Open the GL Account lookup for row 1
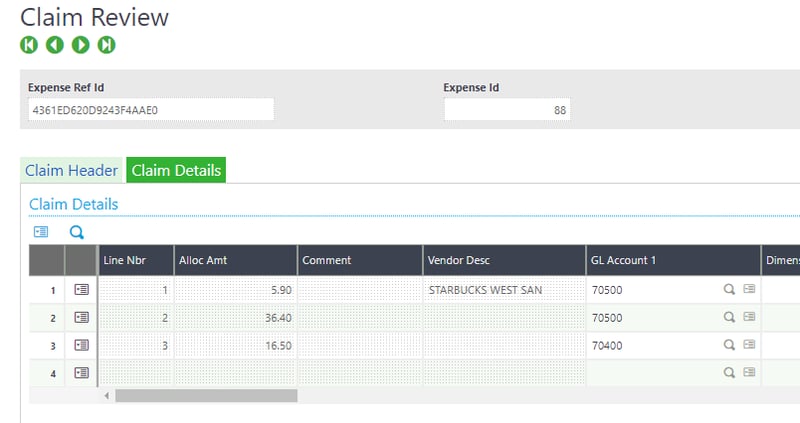The width and height of the screenshot is (800, 423). click(729, 289)
